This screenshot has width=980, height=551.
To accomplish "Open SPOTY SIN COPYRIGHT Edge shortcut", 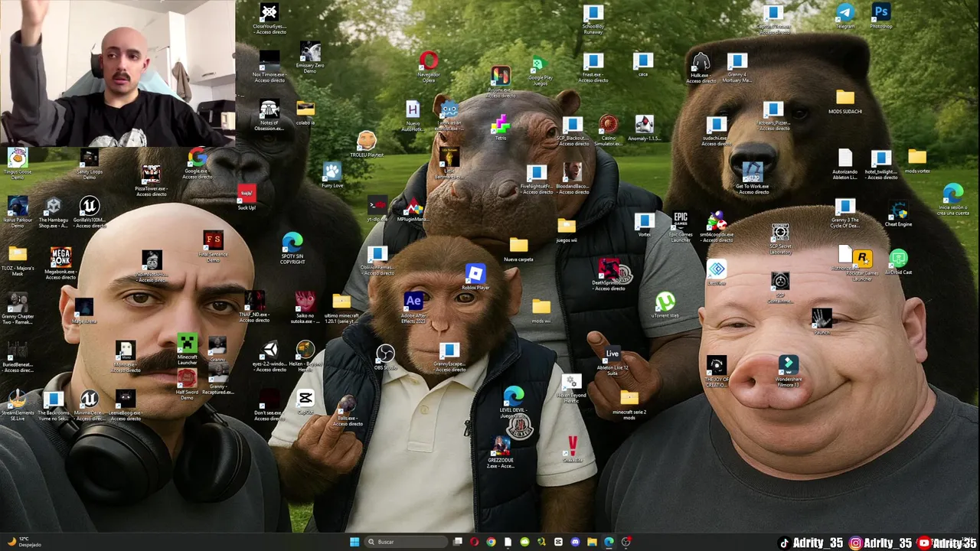I will [x=292, y=249].
